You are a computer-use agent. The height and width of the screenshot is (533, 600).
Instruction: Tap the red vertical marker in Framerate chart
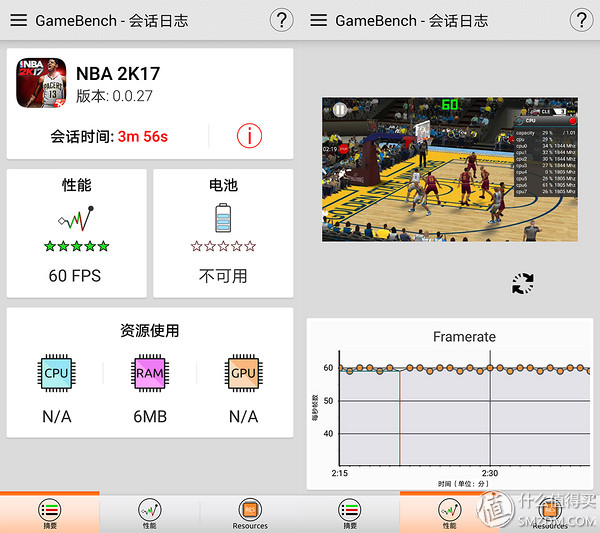click(400, 418)
